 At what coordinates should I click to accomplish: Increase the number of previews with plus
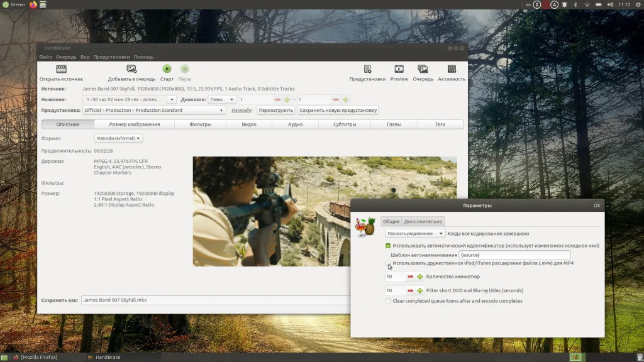[419, 277]
